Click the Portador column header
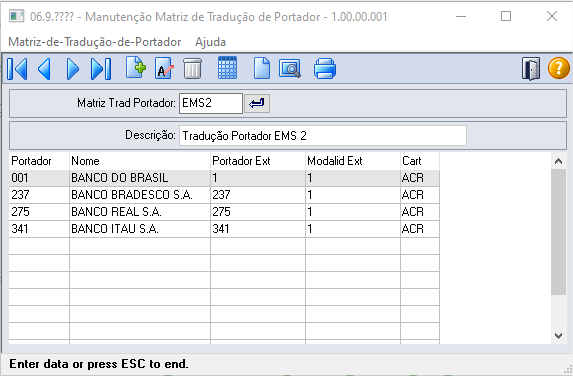The image size is (573, 376). [x=39, y=161]
